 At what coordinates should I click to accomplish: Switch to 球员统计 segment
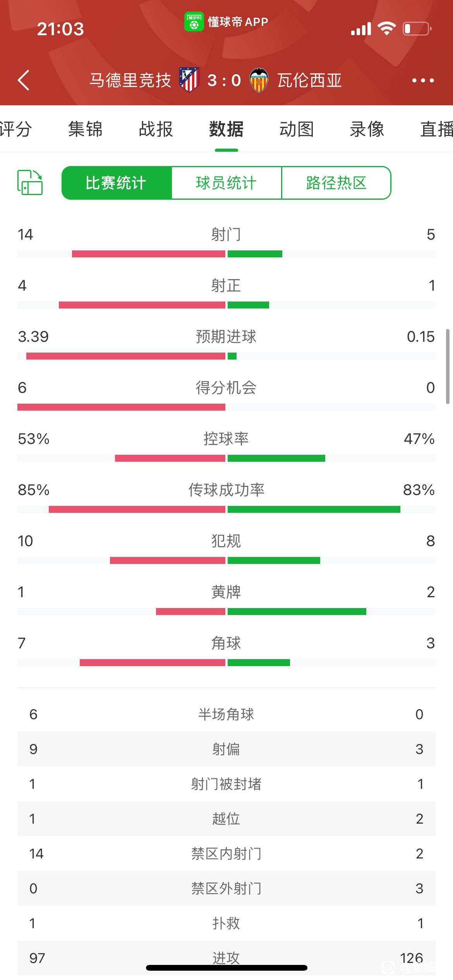click(226, 183)
